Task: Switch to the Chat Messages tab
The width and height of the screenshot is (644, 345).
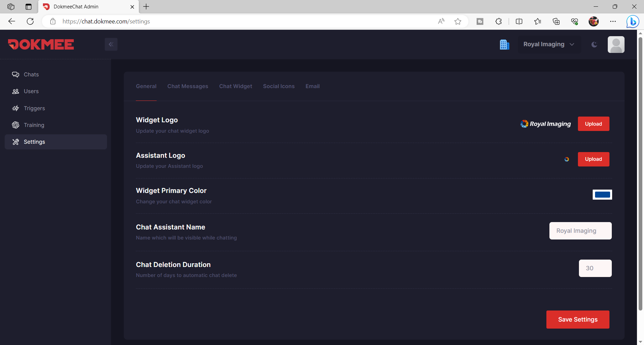Action: (x=187, y=86)
